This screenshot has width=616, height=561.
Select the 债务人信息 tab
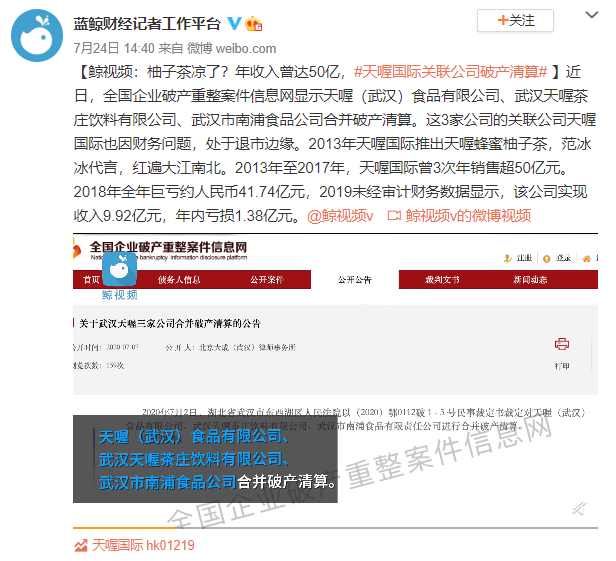(179, 280)
